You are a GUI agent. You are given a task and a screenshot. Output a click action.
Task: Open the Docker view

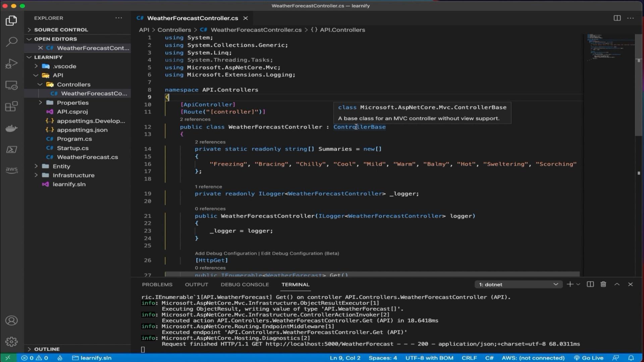[x=11, y=128]
